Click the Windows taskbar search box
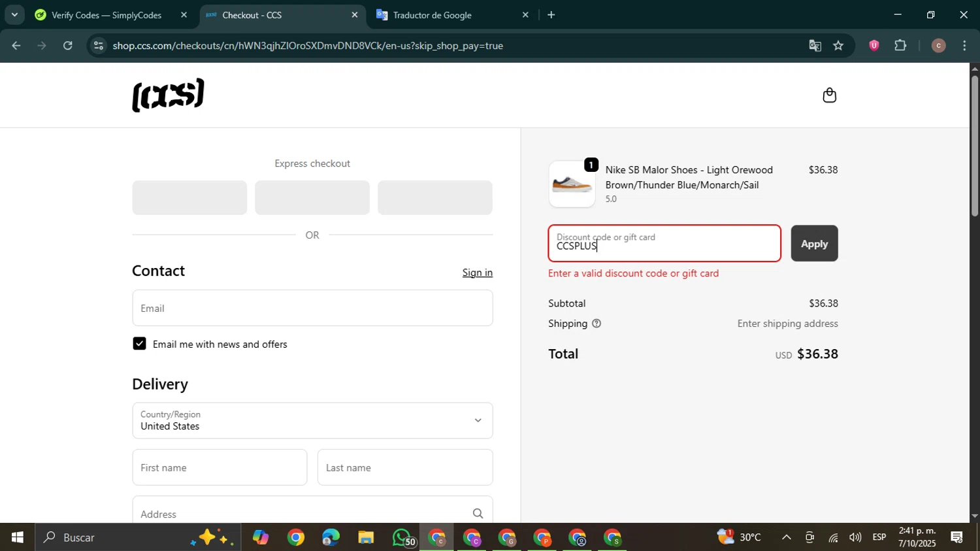 tap(138, 537)
